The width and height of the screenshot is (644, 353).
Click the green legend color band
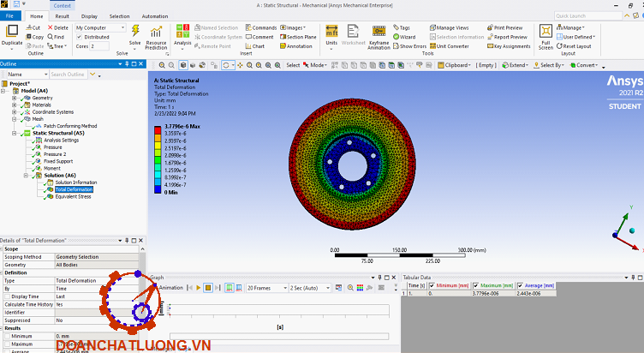coord(158,160)
